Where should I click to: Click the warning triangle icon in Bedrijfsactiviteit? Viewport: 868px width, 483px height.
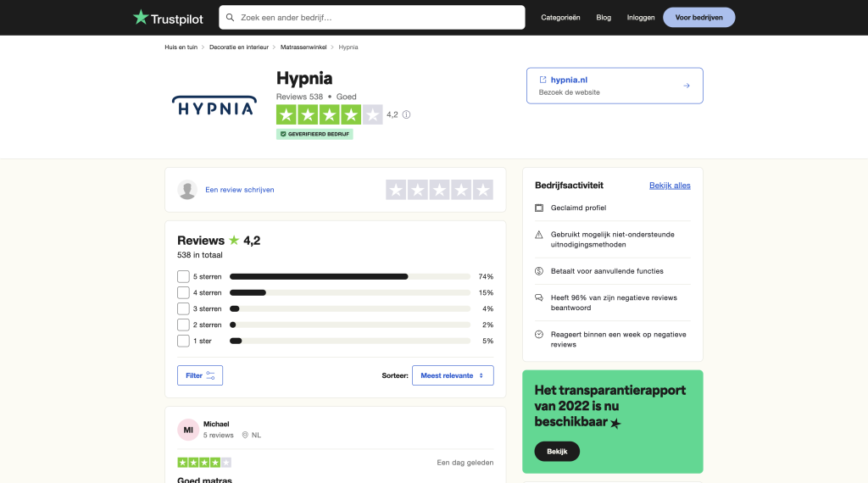point(539,235)
